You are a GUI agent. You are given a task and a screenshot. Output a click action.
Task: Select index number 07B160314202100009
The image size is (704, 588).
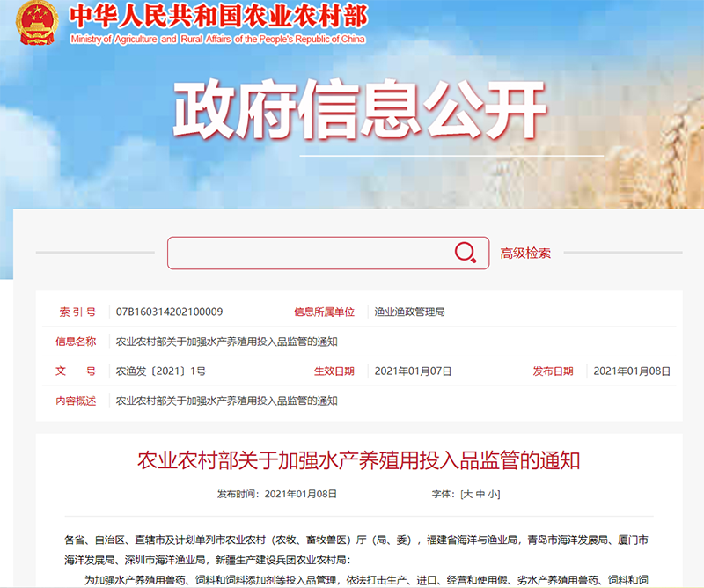169,312
